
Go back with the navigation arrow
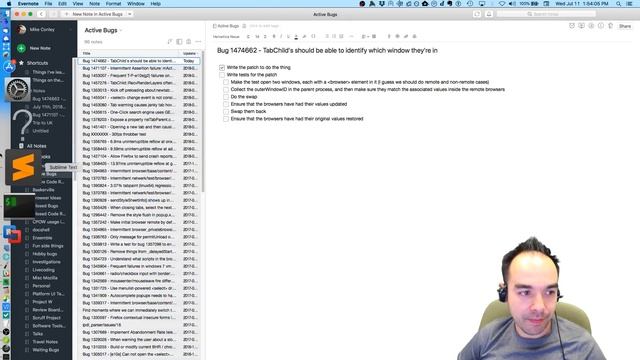(41, 14)
